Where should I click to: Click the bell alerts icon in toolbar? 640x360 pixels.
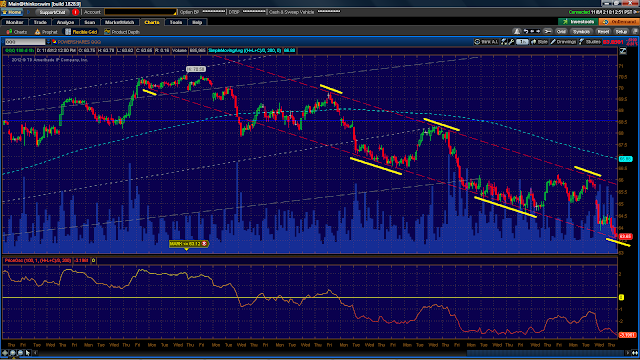coord(517,31)
